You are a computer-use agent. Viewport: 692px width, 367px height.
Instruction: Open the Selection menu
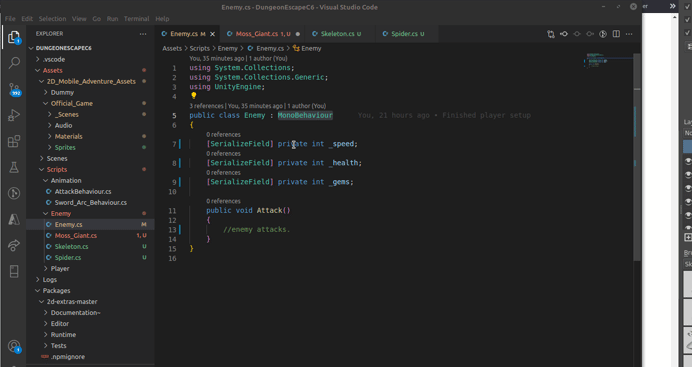point(52,19)
